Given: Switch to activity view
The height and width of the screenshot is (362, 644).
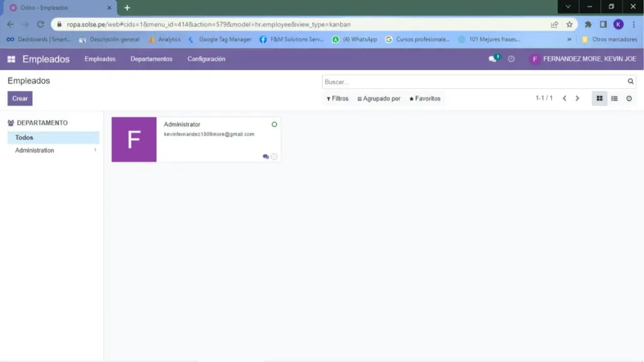Looking at the screenshot, I should 629,99.
